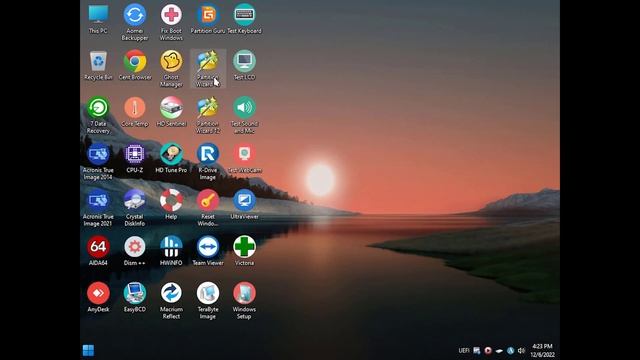This screenshot has width=640, height=360.
Task: Launch Acronis True Image 2014
Action: [x=98, y=162]
